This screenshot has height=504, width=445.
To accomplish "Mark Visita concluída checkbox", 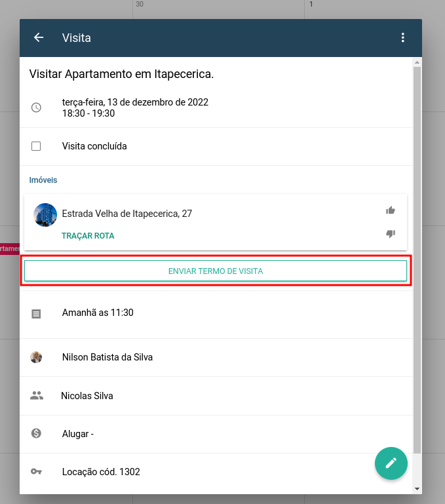I will click(36, 146).
